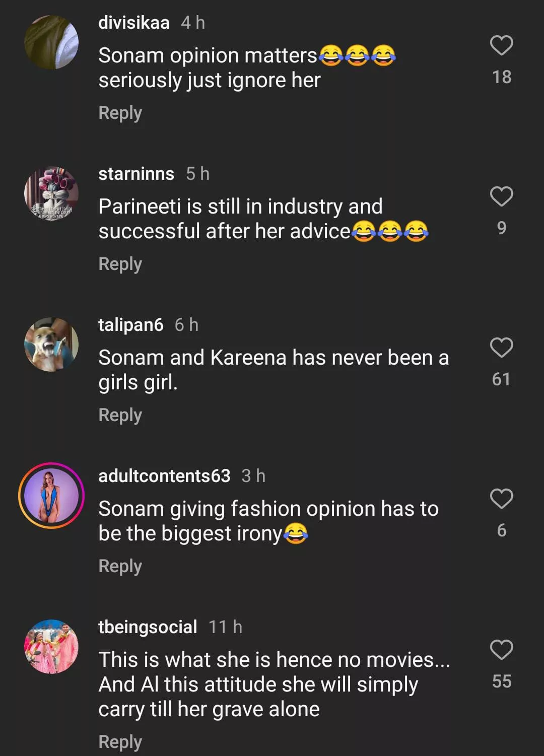
Task: Reply to starninns' Parineeti comment
Action: [x=120, y=264]
